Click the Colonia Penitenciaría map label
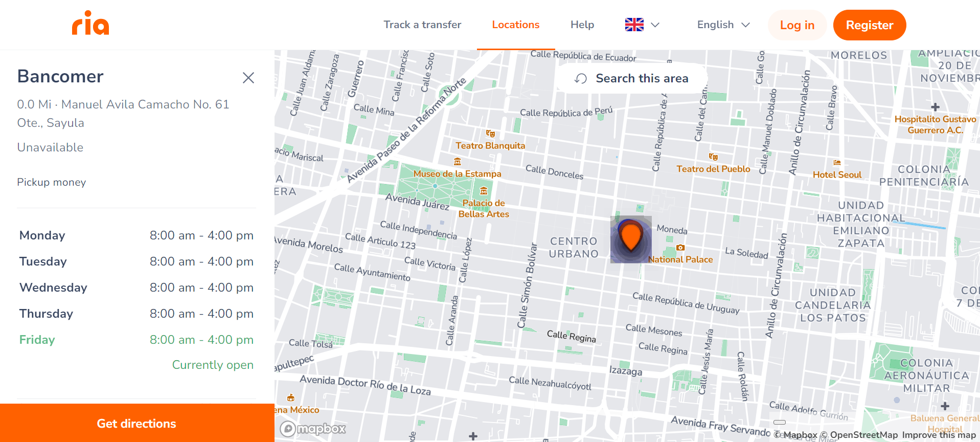 [923, 175]
